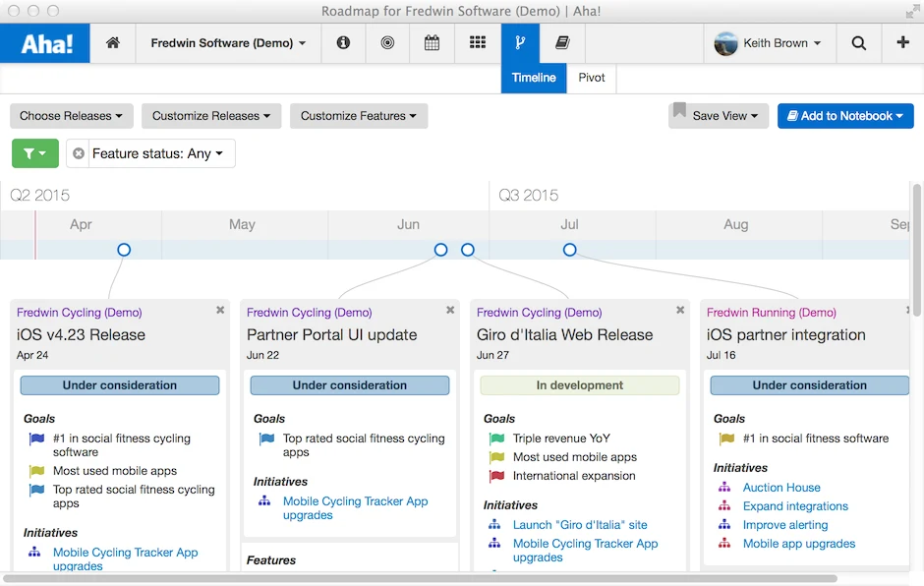Click yellow flag next to #1 in social fitness software
Image resolution: width=924 pixels, height=586 pixels.
[726, 439]
